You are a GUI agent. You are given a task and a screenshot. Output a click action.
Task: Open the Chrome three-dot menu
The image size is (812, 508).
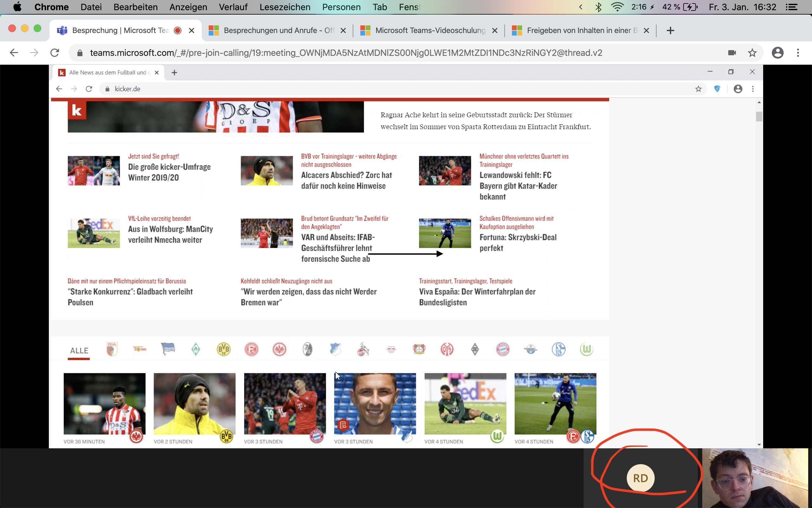[798, 53]
